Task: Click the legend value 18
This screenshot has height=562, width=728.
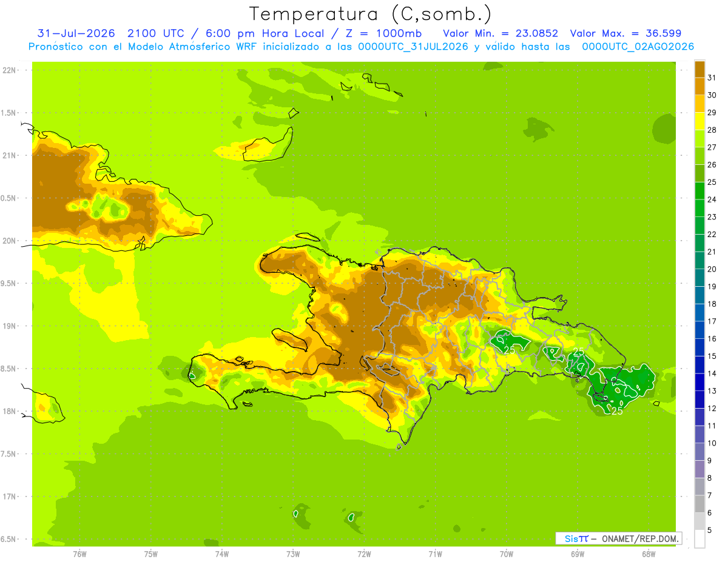Action: coord(711,304)
